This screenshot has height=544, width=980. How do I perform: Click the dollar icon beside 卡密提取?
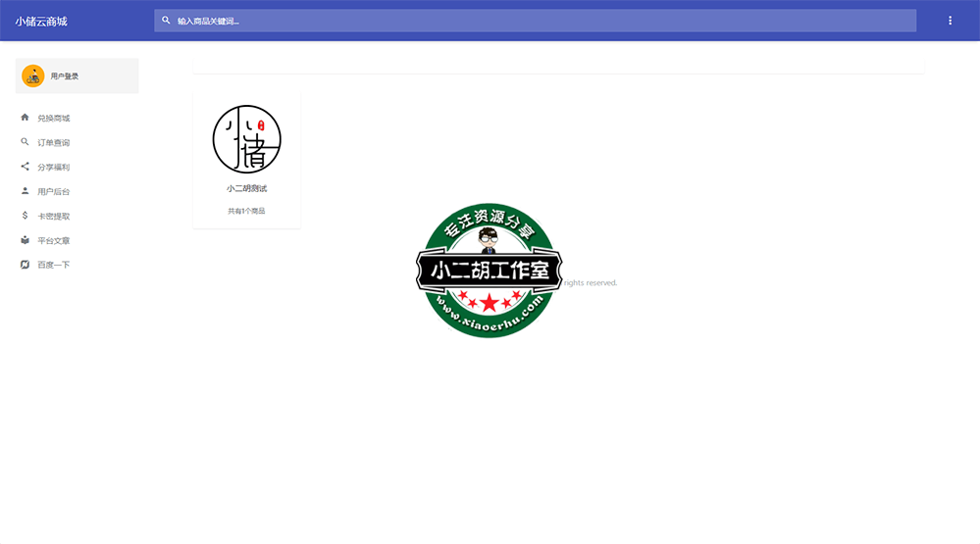click(26, 216)
